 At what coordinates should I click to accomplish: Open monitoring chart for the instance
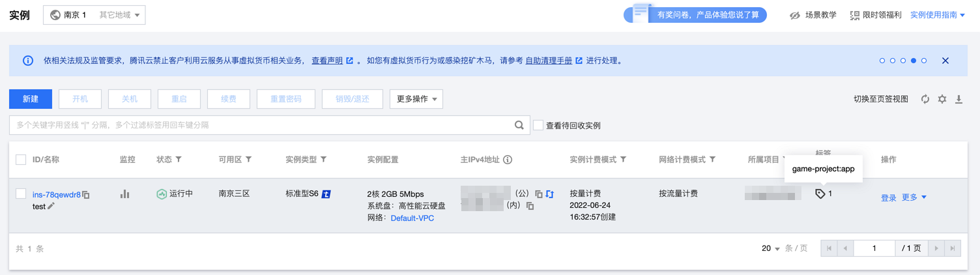[124, 194]
